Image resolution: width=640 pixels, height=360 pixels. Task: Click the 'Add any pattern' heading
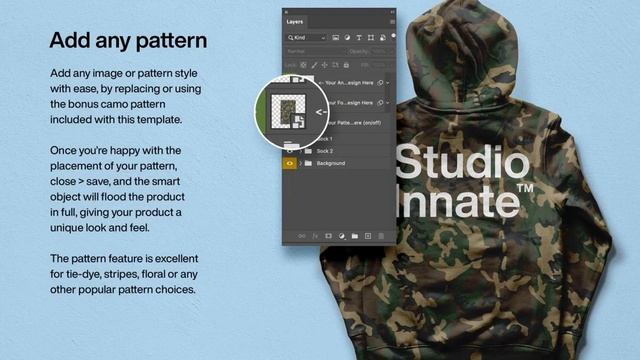[128, 41]
